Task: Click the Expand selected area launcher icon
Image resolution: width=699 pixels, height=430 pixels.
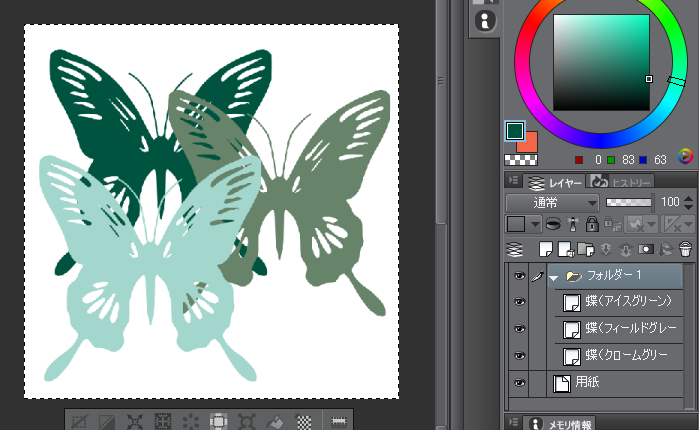Action: (x=135, y=421)
